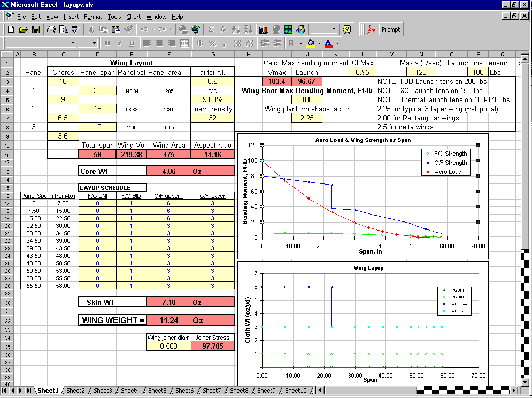Click the Office Assistant help button
The width and height of the screenshot is (532, 398).
point(347,30)
